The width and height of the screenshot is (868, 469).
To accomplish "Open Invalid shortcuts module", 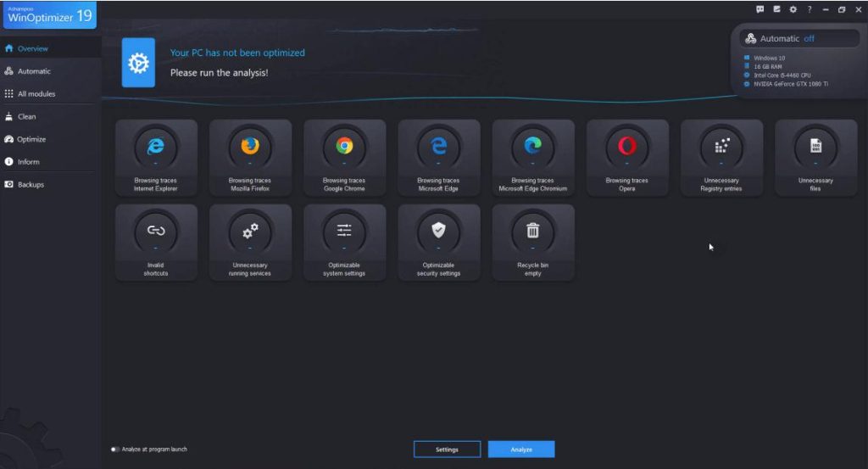I will [156, 243].
